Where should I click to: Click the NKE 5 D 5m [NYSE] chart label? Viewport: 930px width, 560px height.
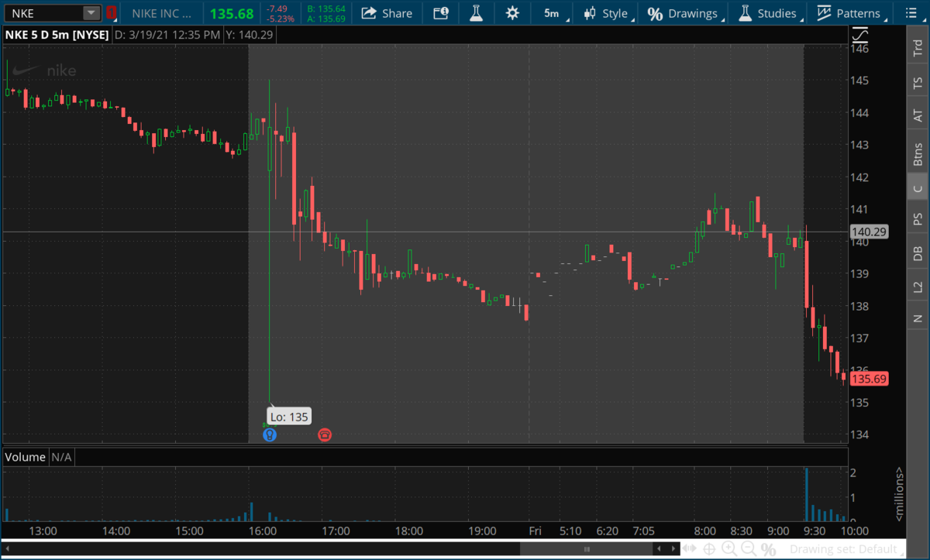pos(56,35)
